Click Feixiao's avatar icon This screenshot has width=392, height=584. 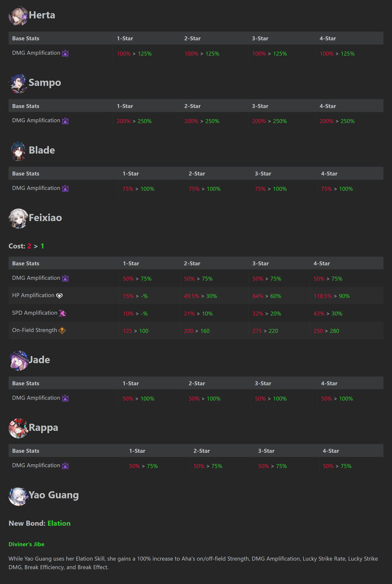[18, 219]
